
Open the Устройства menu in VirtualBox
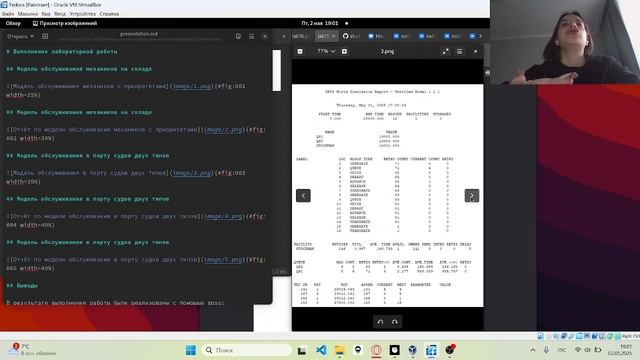82,14
